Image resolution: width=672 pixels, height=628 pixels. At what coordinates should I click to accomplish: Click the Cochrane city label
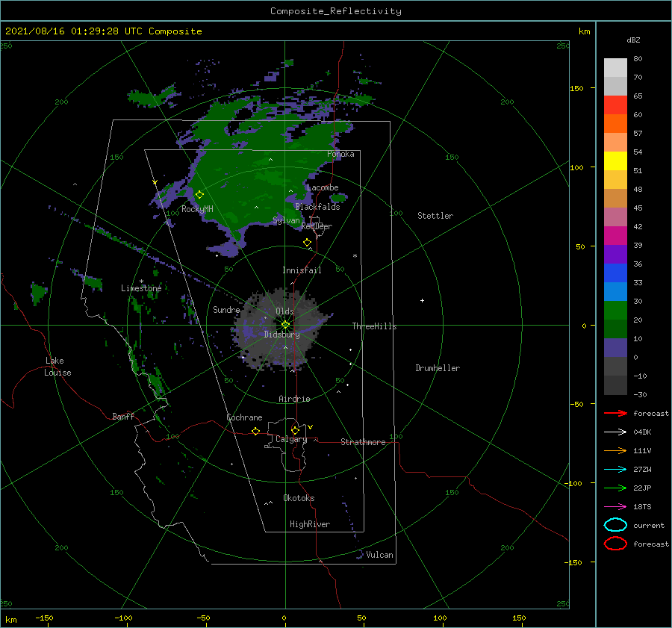click(x=244, y=417)
